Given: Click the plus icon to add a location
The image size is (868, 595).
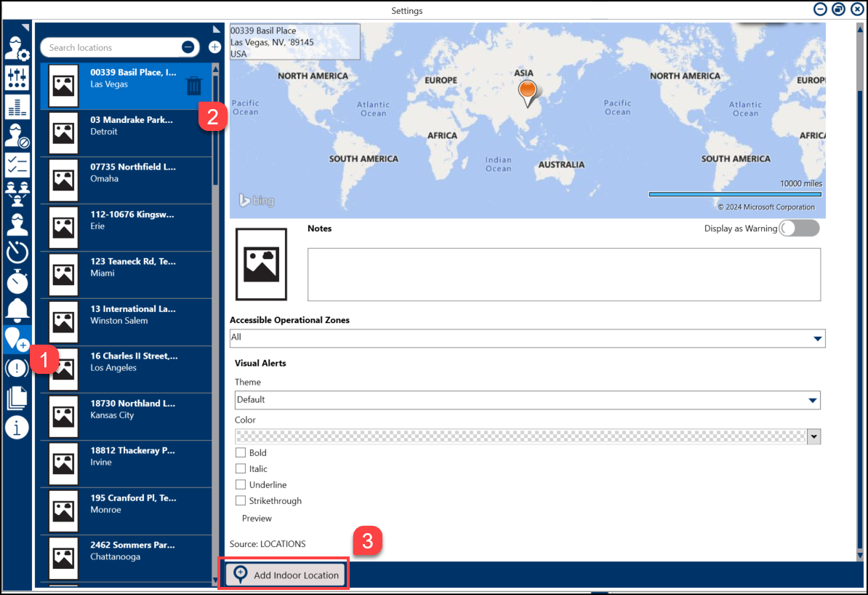Looking at the screenshot, I should [214, 47].
